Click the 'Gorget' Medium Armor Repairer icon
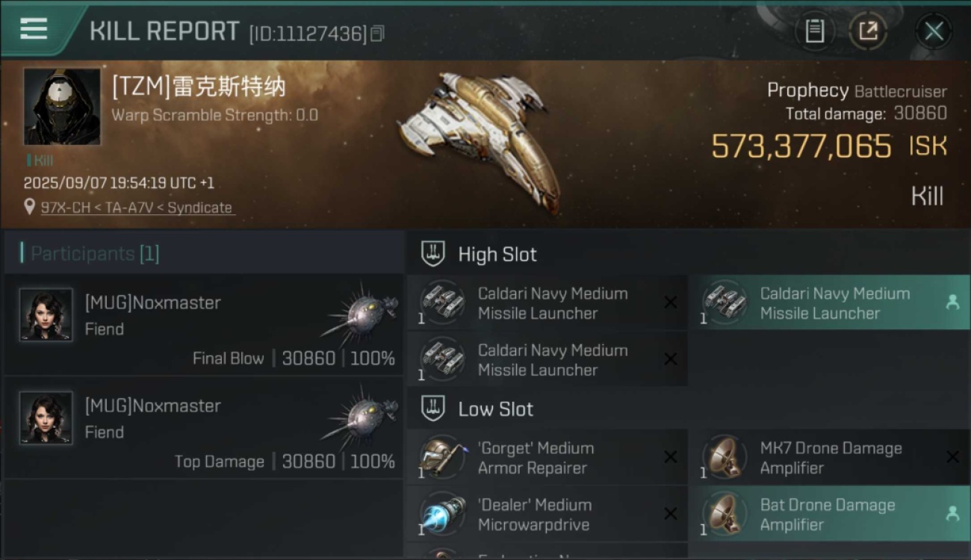Viewport: 971px width, 560px height. [442, 457]
